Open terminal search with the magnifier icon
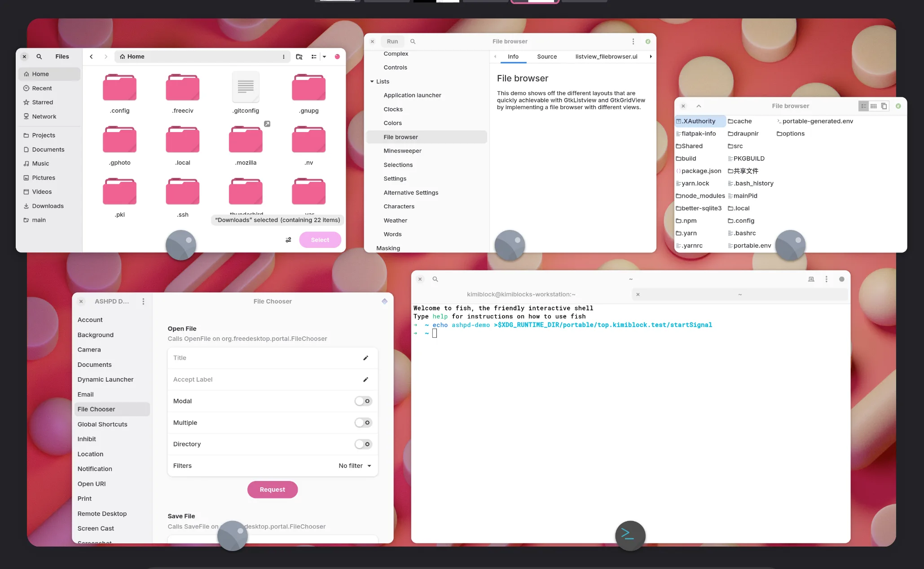 pos(435,279)
